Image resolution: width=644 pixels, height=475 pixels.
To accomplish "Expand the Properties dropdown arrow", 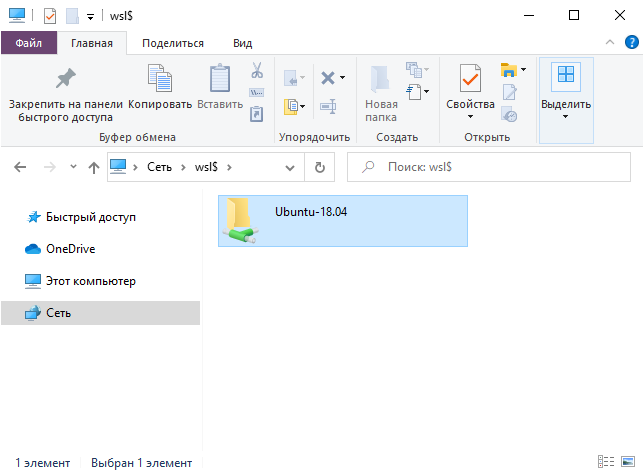I will pyautogui.click(x=470, y=117).
